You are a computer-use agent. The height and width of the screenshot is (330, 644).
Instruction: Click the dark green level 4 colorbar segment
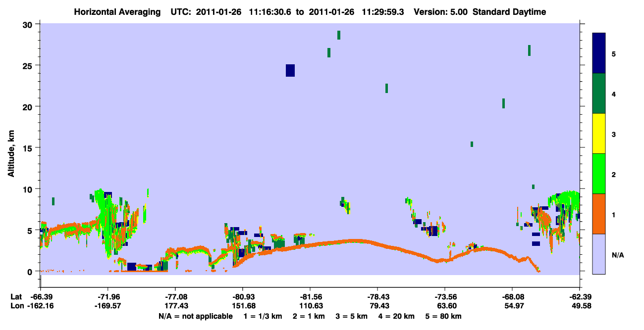coord(599,94)
